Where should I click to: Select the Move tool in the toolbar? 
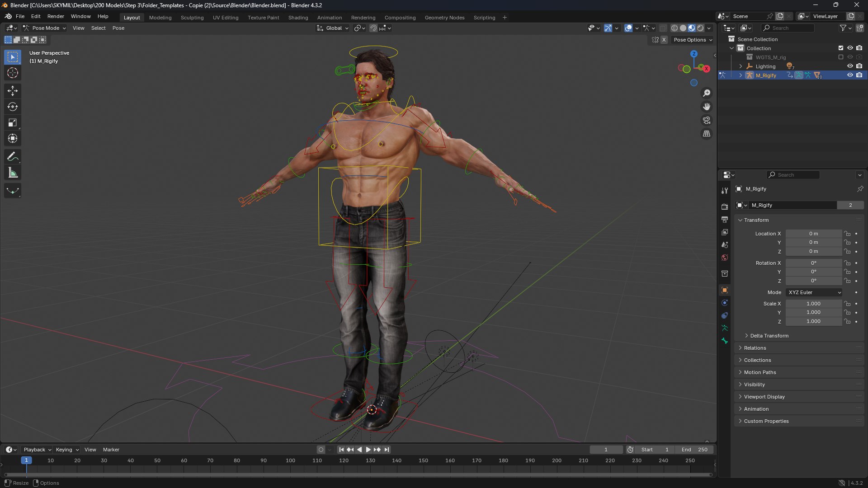pyautogui.click(x=13, y=91)
